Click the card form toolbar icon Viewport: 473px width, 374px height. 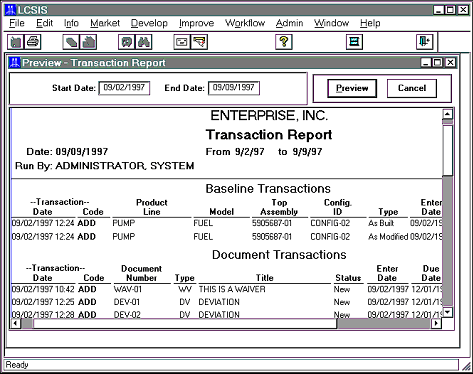point(182,42)
